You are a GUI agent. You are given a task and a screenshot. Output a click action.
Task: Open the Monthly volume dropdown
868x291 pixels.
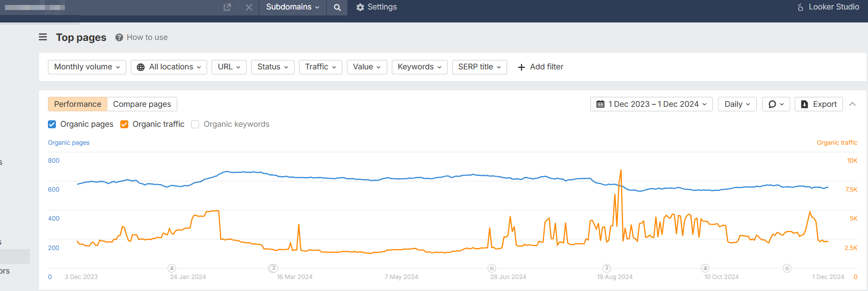pyautogui.click(x=87, y=67)
